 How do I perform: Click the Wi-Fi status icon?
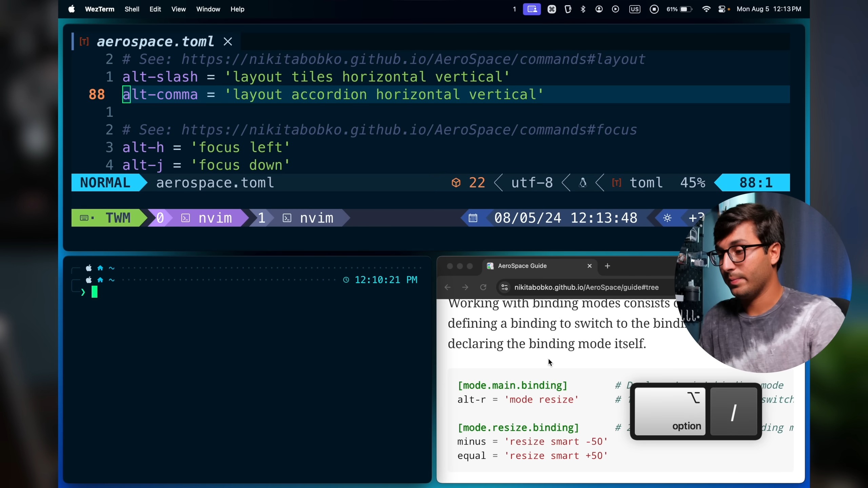tap(706, 9)
